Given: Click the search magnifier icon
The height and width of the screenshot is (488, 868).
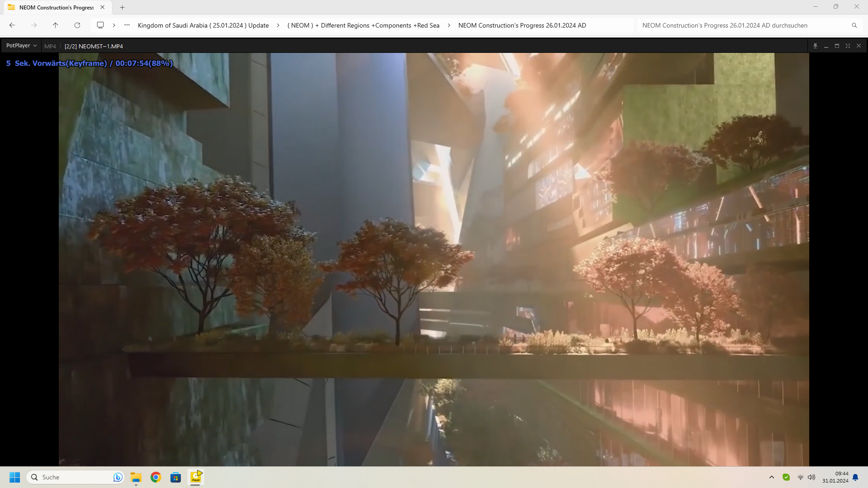Looking at the screenshot, I should click(x=854, y=25).
